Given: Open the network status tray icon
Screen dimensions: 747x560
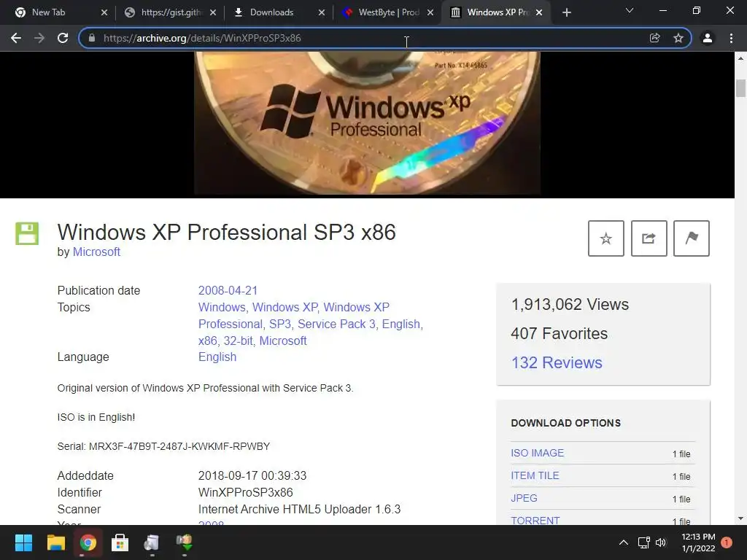Looking at the screenshot, I should click(x=643, y=542).
